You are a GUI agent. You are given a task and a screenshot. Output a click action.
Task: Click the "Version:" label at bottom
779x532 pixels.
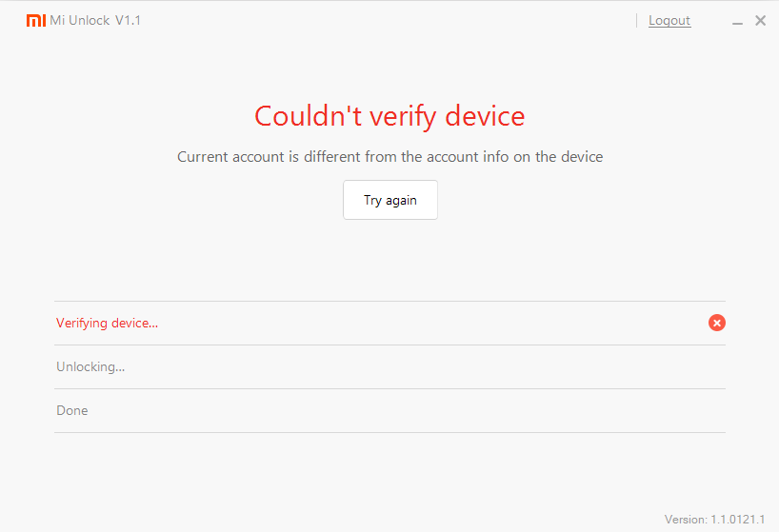click(686, 519)
